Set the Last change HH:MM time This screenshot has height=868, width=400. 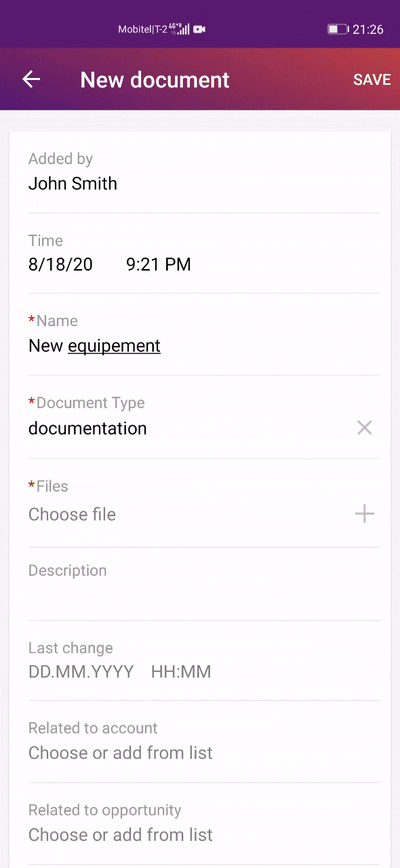point(181,672)
